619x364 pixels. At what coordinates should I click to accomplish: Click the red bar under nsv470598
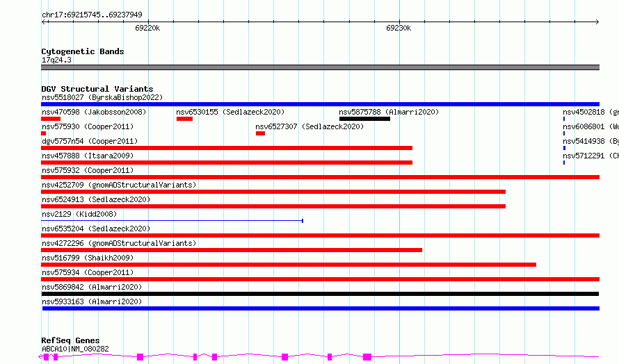coord(51,119)
